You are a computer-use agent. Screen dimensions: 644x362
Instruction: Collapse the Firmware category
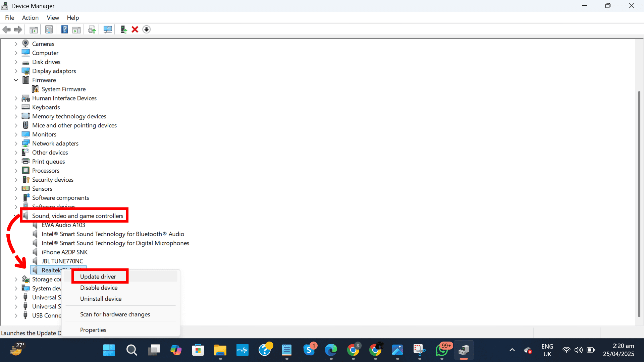[16, 80]
